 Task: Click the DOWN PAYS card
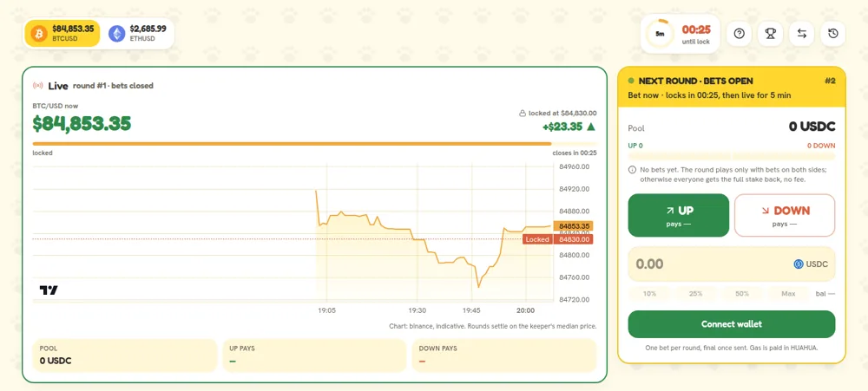coord(504,355)
